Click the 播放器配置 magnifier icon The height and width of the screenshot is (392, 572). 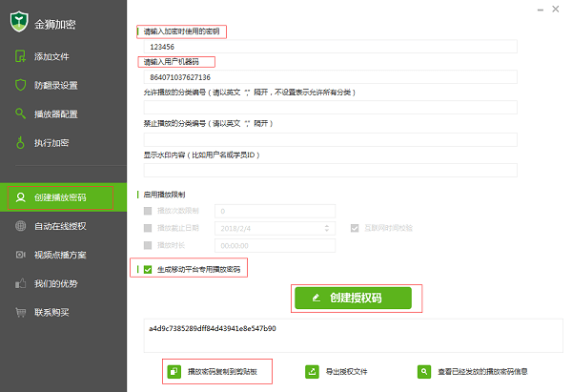click(20, 113)
